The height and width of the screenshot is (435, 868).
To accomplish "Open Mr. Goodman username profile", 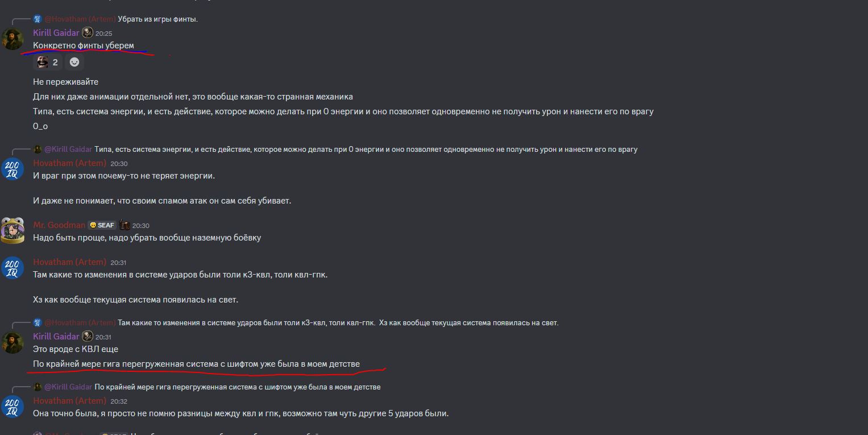I will pos(59,225).
